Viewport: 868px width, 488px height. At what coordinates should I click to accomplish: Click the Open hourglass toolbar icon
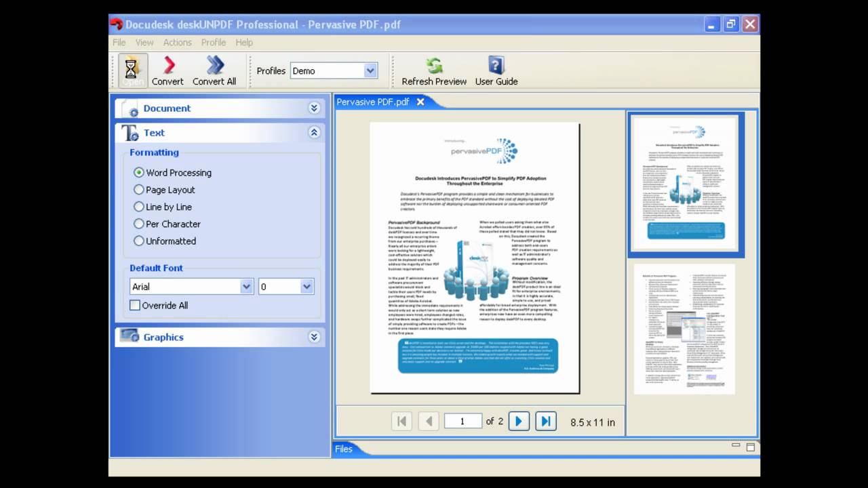[x=132, y=70]
